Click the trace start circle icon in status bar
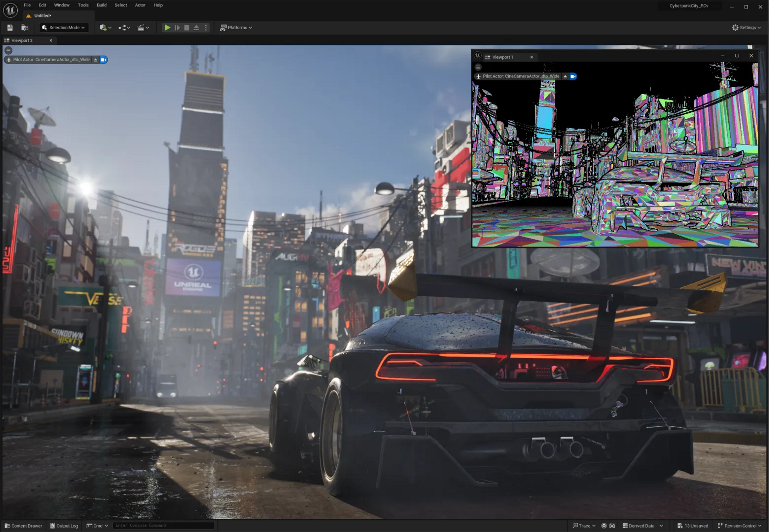Screen dimensions: 769x532 pos(604,526)
